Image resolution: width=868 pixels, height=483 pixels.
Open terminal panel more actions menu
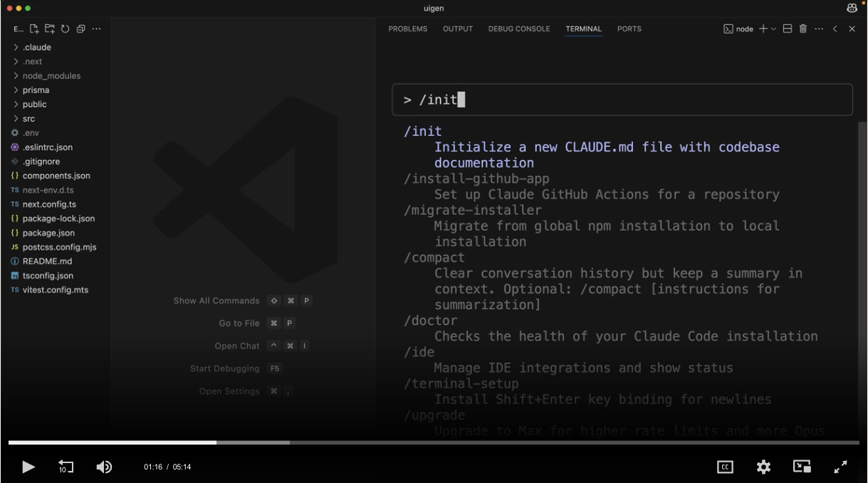(x=819, y=29)
